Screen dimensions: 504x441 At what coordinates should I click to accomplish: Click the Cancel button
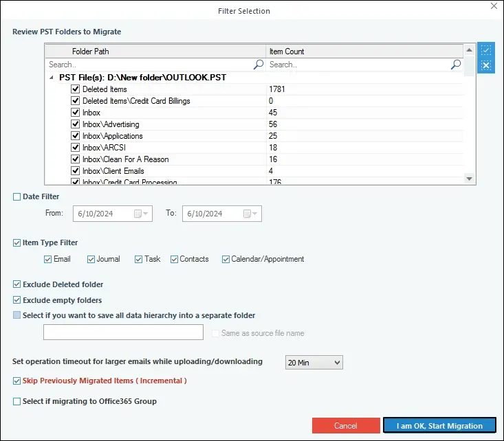coord(346,426)
